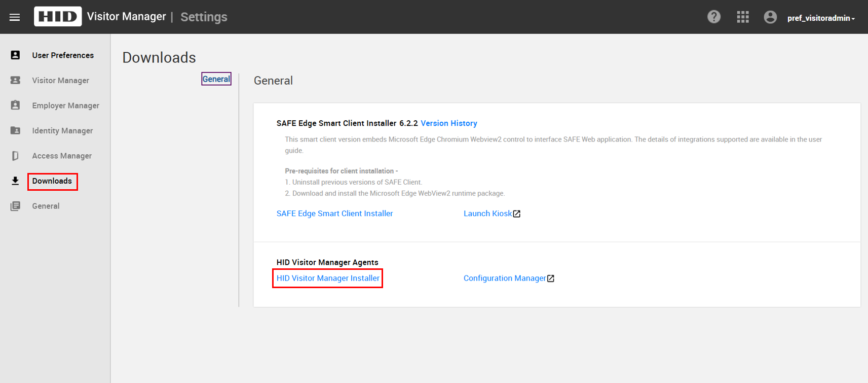Open General in the left sidebar

pos(46,206)
